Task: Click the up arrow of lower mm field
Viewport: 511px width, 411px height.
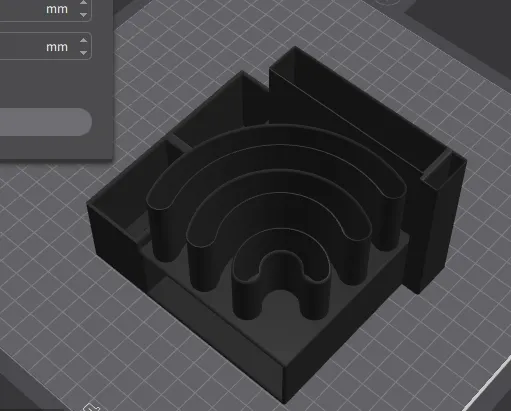Action: (x=83, y=40)
